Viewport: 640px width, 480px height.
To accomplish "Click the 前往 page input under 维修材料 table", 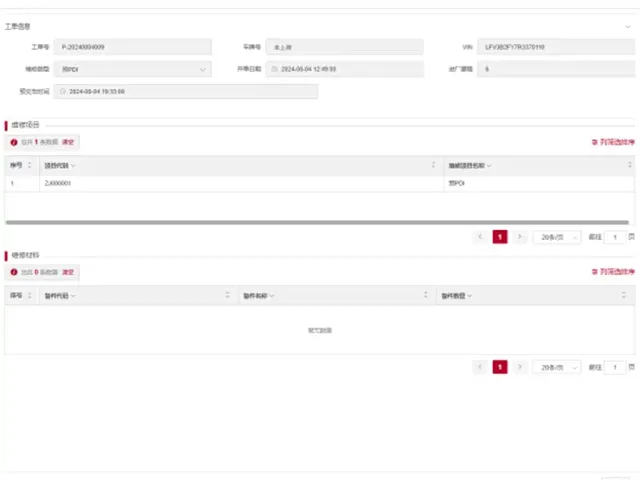I will point(615,367).
